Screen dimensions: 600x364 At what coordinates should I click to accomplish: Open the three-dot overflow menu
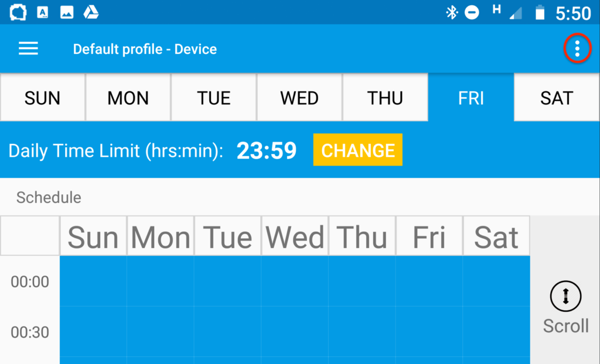(577, 49)
